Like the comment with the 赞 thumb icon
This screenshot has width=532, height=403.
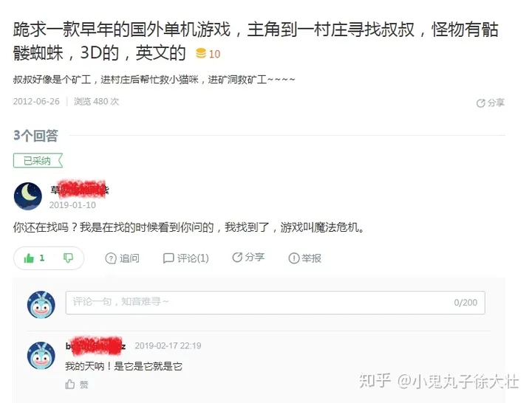pos(70,385)
